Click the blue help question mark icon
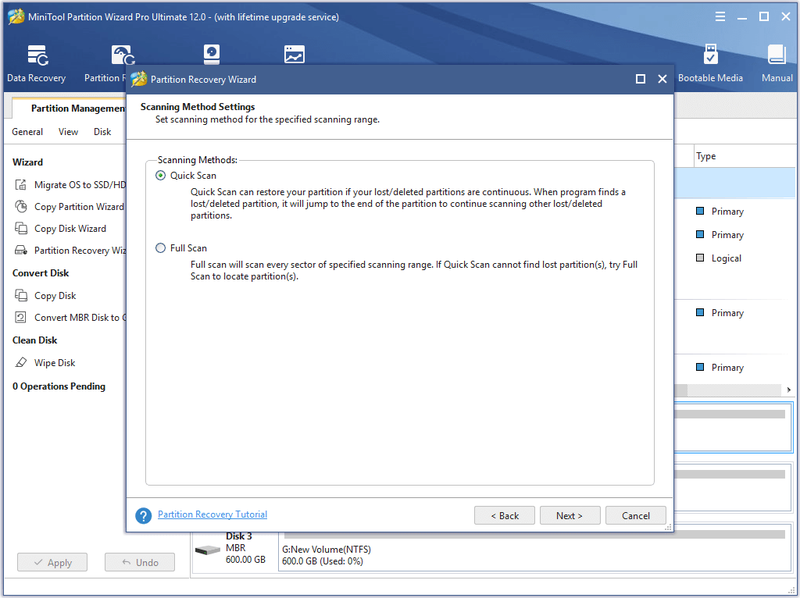Screen dimensions: 800x598 (143, 515)
